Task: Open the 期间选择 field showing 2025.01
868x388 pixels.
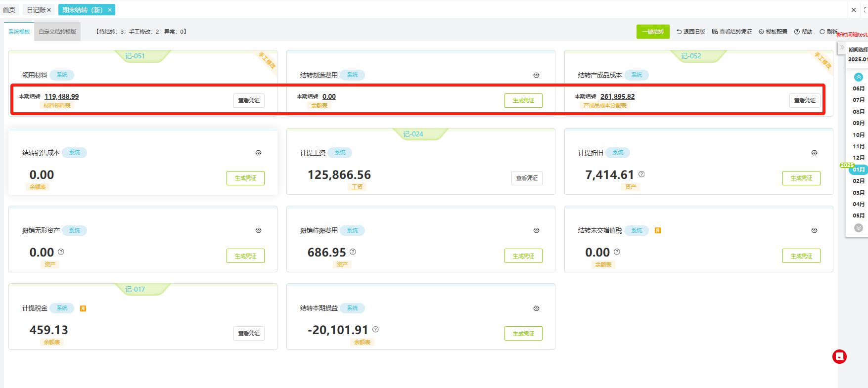Action: [858, 59]
